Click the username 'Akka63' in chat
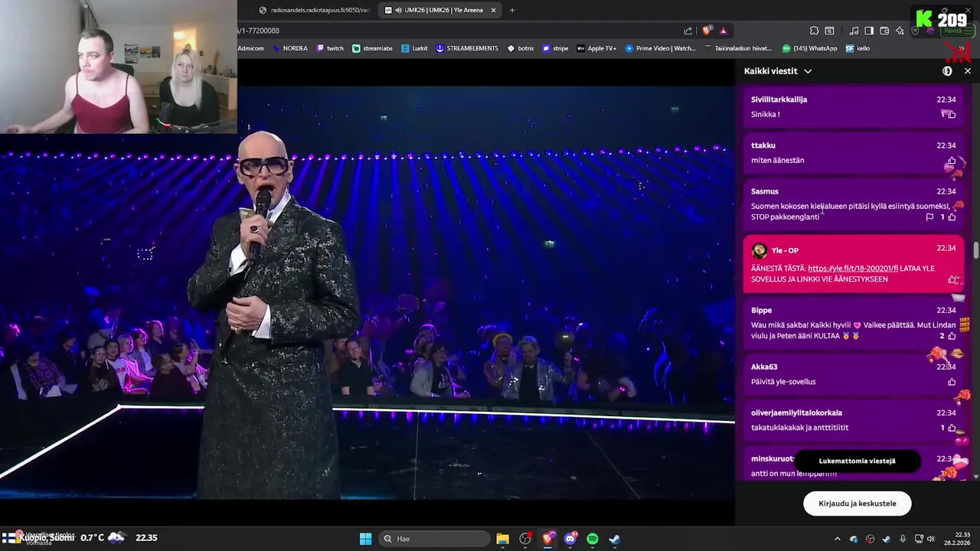The width and height of the screenshot is (980, 551). 764,367
